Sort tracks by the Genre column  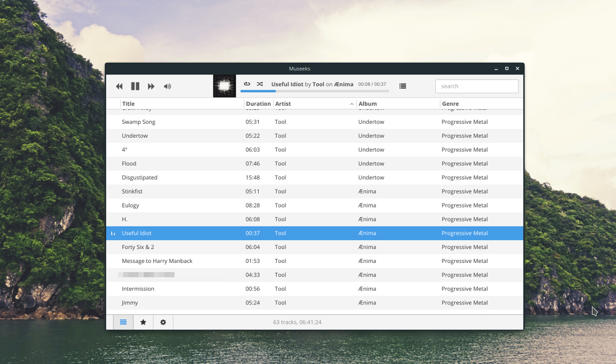[x=450, y=103]
